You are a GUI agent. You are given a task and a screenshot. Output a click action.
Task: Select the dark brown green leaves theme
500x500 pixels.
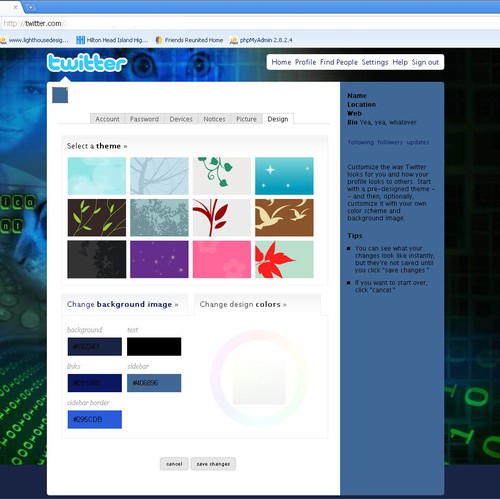(97, 218)
